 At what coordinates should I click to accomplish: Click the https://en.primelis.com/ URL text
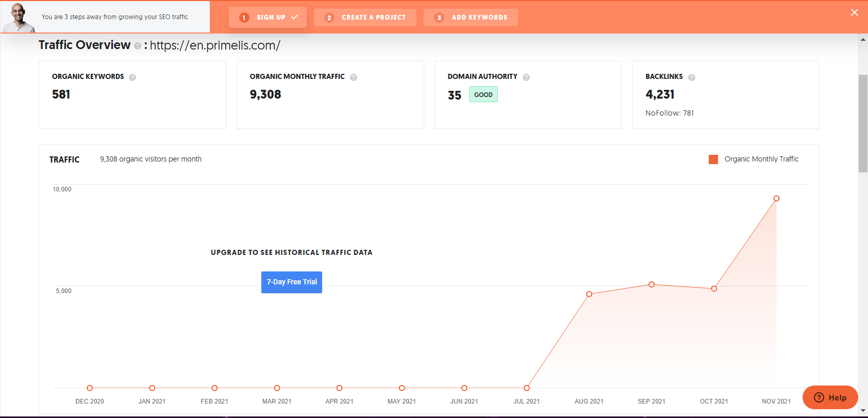pyautogui.click(x=215, y=45)
